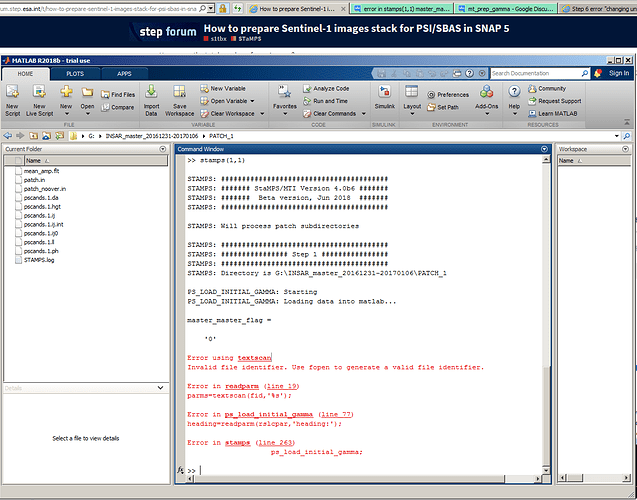This screenshot has width=637, height=500.
Task: Create a New Live Script
Action: point(39,101)
